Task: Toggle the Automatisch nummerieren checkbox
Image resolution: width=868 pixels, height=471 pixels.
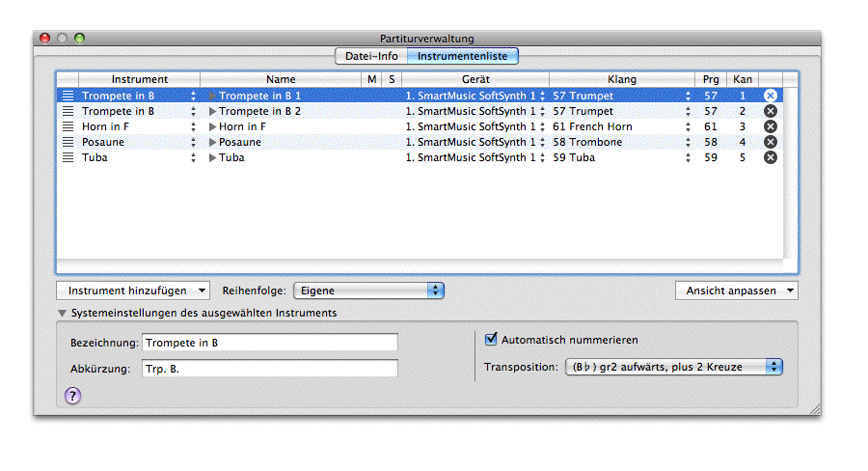Action: point(492,340)
